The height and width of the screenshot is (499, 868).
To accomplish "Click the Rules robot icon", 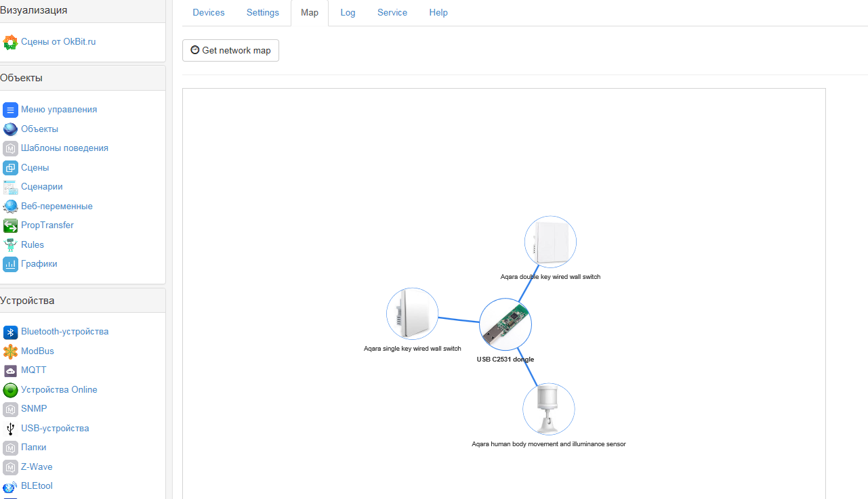I will click(x=10, y=245).
